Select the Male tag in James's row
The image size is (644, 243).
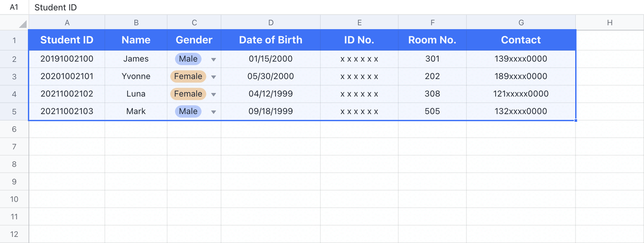tap(188, 59)
